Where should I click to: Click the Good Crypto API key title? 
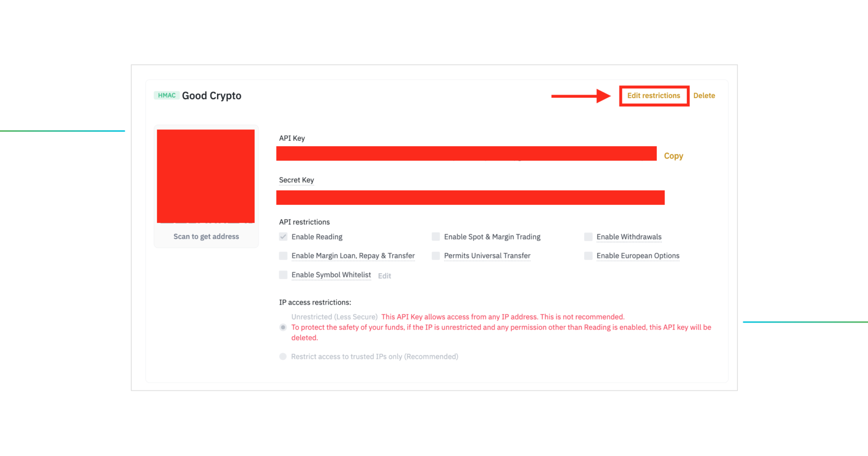coord(212,95)
